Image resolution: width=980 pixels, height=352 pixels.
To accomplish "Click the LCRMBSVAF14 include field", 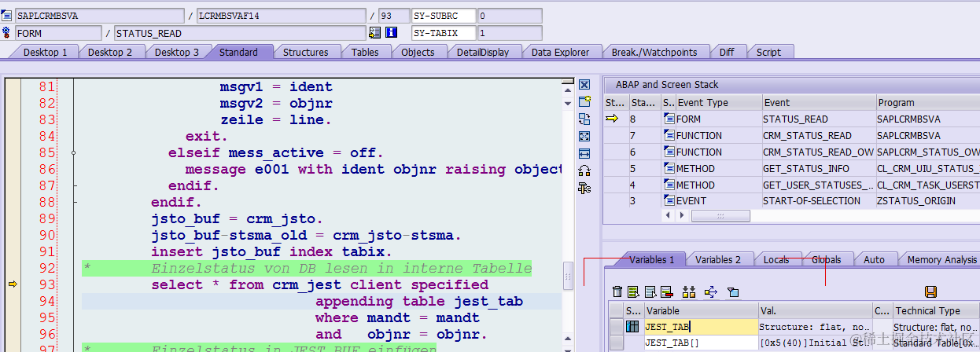I will click(281, 16).
